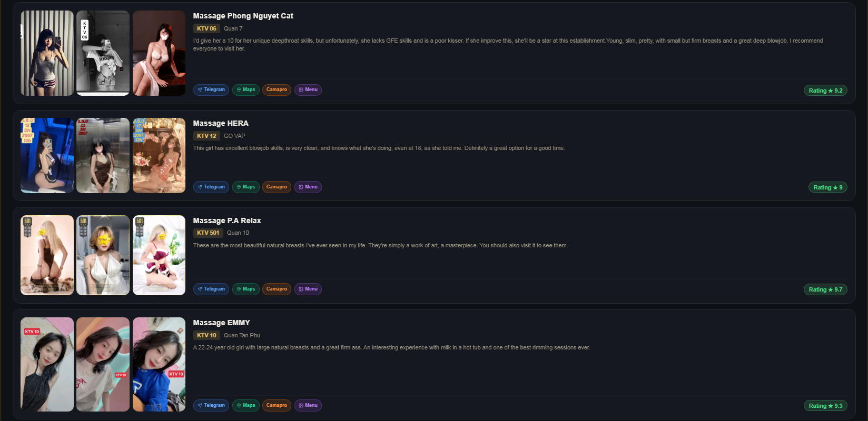
Task: Open Menu button in Massage P.A Relax listing
Action: point(308,289)
